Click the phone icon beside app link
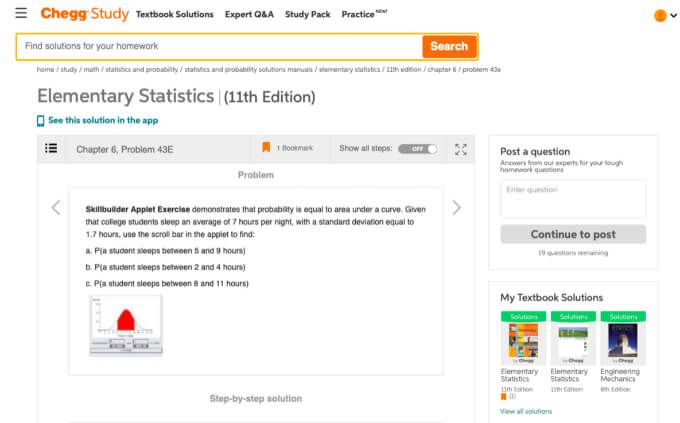Viewport: 680px width, 423px height. [40, 121]
